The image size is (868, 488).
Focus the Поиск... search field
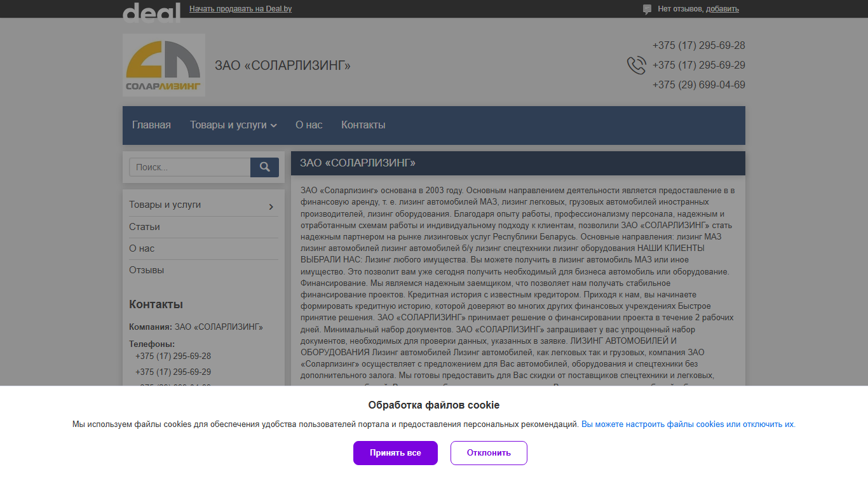190,167
